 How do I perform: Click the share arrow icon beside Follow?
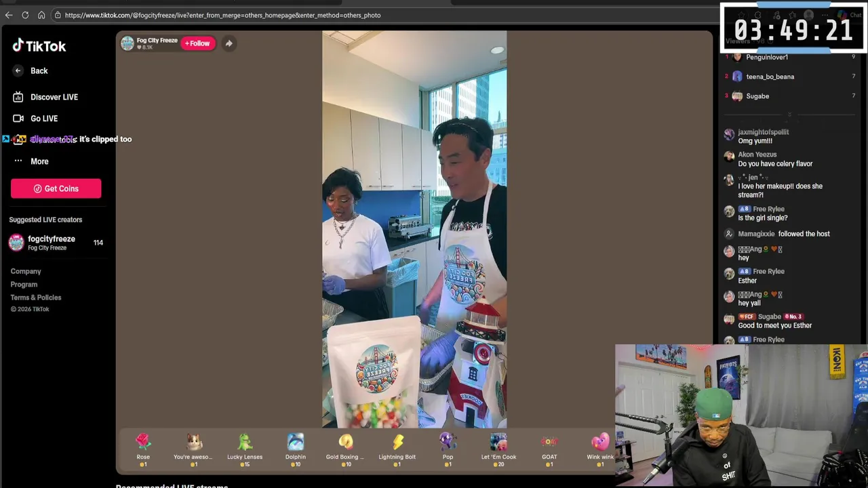[x=229, y=43]
